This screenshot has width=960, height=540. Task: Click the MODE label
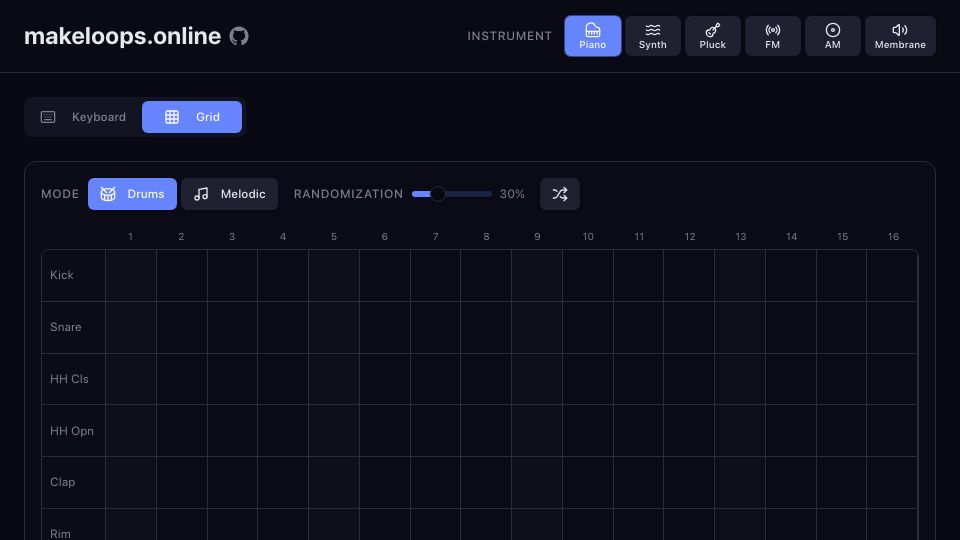pyautogui.click(x=60, y=194)
